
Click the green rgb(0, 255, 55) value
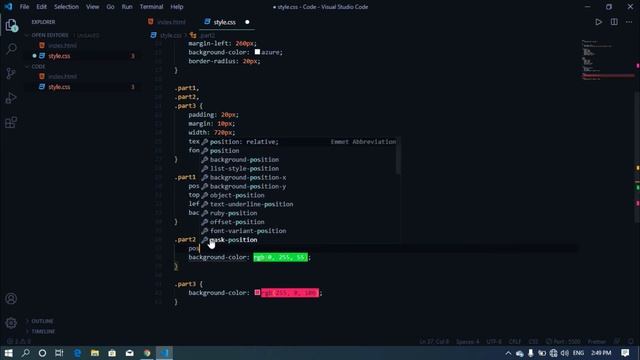tap(280, 257)
